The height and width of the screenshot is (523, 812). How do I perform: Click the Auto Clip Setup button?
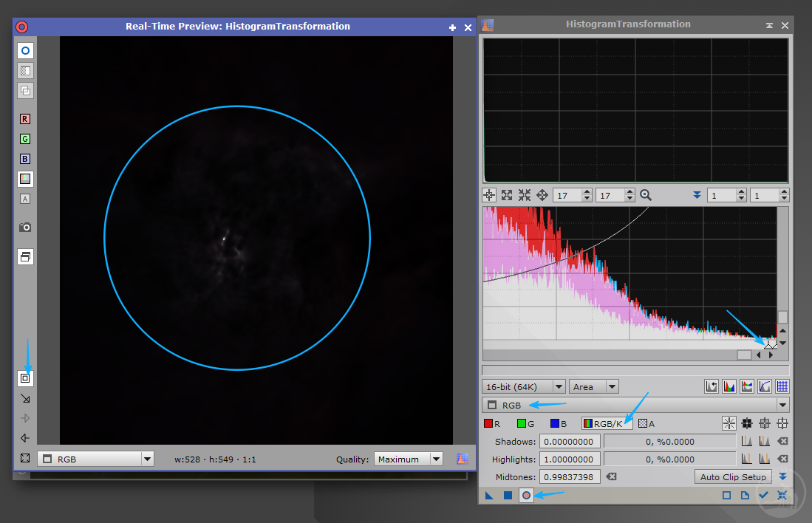tap(733, 477)
